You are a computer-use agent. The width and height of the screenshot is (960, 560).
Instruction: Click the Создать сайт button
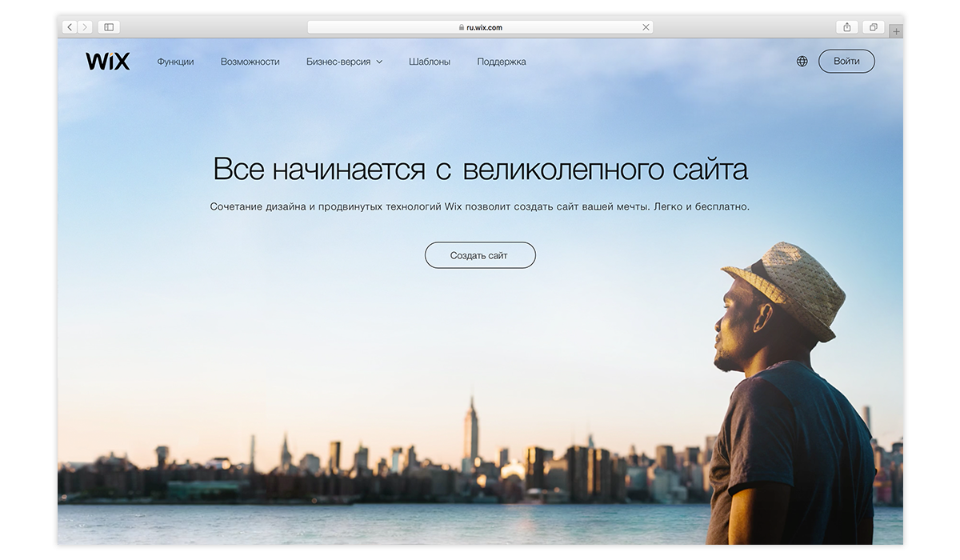[x=480, y=255]
